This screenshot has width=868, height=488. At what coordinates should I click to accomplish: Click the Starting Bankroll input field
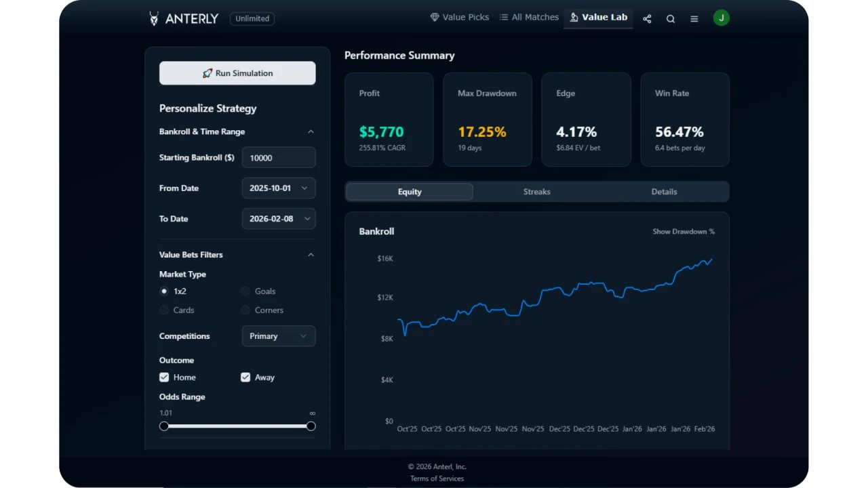click(x=278, y=157)
